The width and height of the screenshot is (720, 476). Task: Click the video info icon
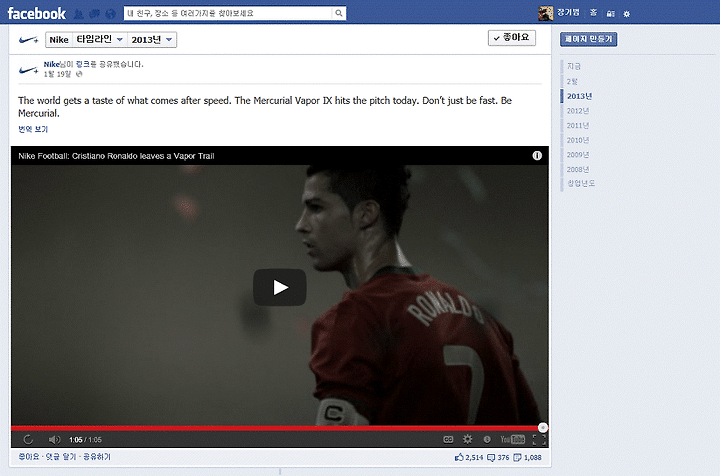(x=537, y=156)
